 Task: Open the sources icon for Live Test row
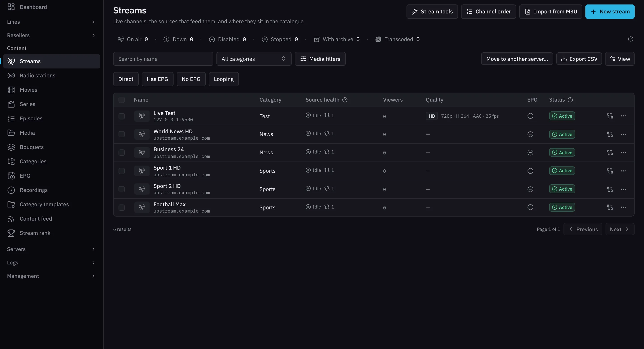click(x=610, y=116)
